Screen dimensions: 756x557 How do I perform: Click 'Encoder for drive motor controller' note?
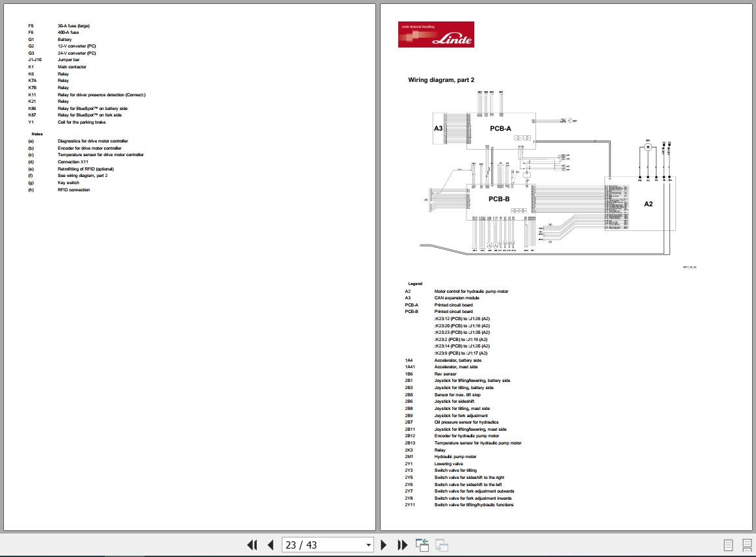click(x=89, y=148)
